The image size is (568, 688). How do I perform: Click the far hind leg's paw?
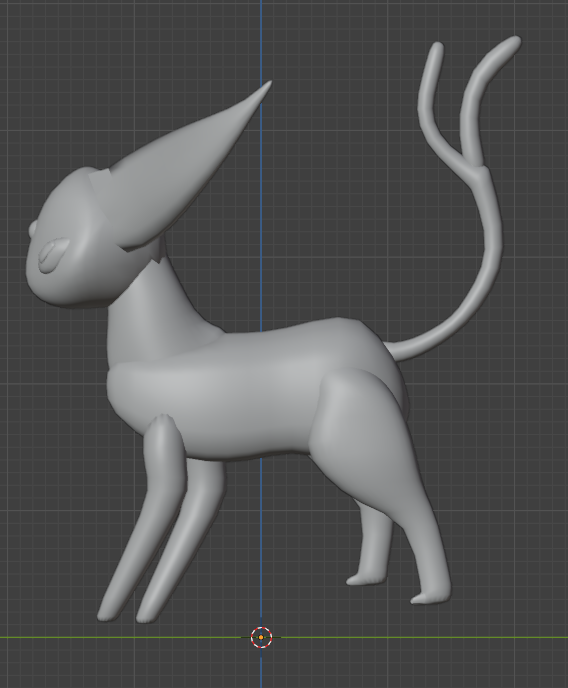(x=366, y=579)
